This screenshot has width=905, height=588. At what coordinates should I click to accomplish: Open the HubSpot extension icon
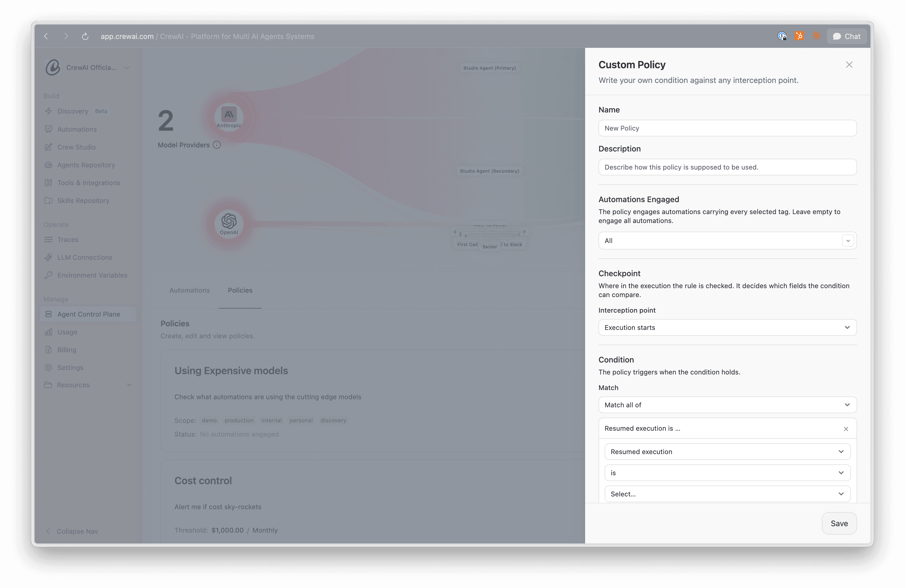pos(799,36)
